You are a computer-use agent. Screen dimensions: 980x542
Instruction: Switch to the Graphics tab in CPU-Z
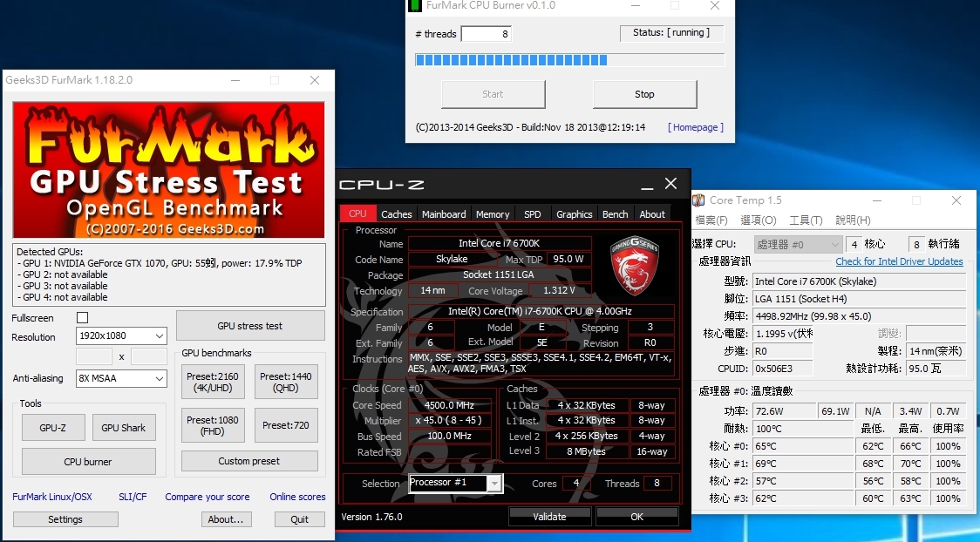(x=574, y=213)
